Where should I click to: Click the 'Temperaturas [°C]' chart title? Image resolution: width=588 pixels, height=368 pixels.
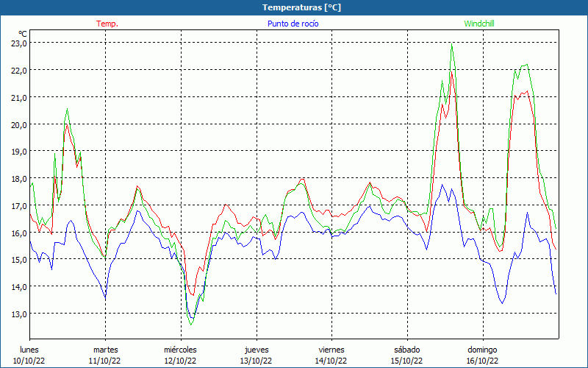pyautogui.click(x=301, y=7)
